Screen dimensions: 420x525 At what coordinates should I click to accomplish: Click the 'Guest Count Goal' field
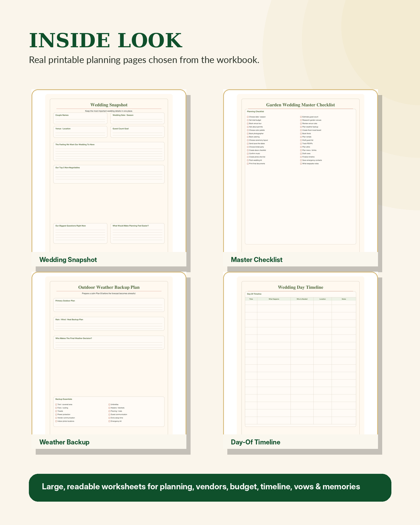pos(137,132)
